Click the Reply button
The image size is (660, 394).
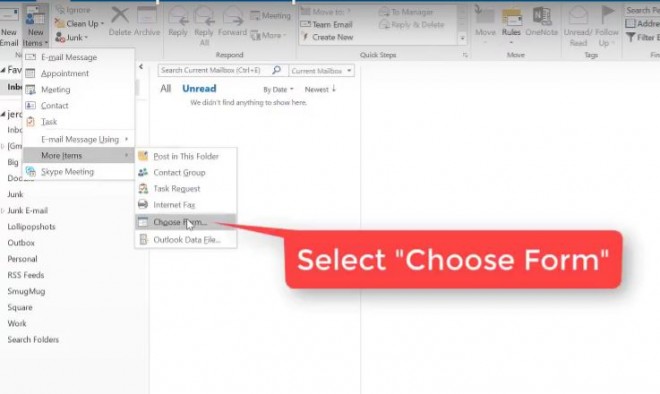[x=178, y=22]
